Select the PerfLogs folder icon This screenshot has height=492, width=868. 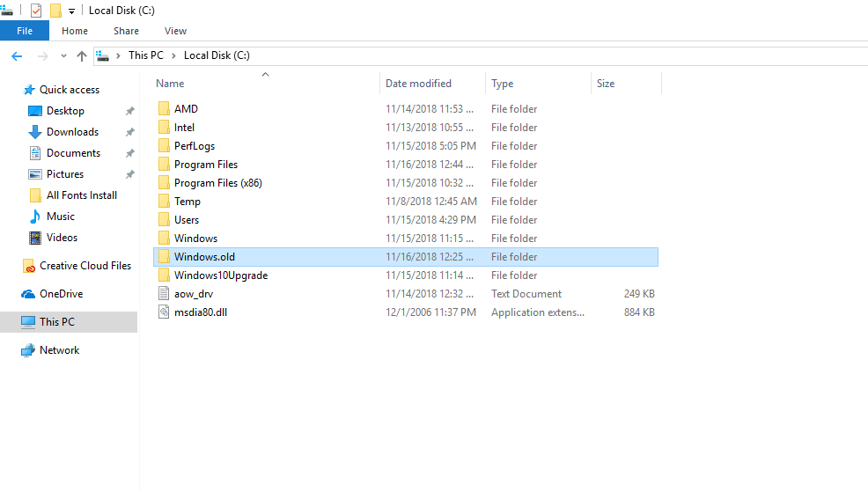(164, 145)
